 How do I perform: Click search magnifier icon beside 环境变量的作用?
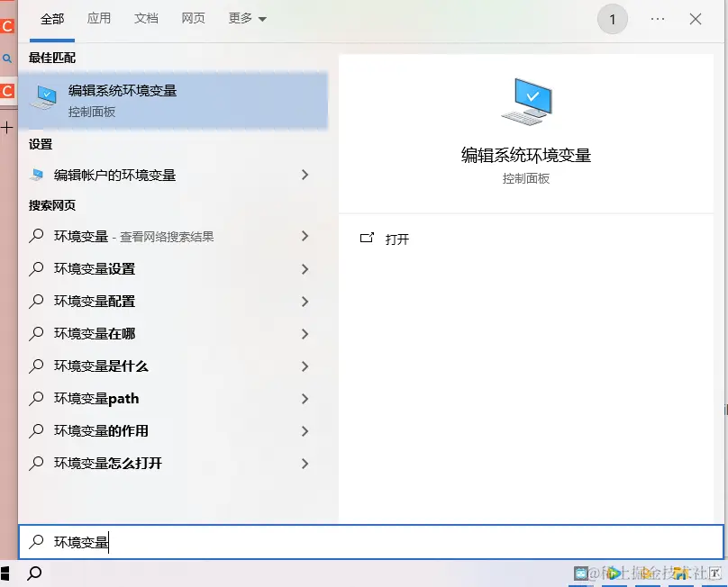tap(36, 431)
